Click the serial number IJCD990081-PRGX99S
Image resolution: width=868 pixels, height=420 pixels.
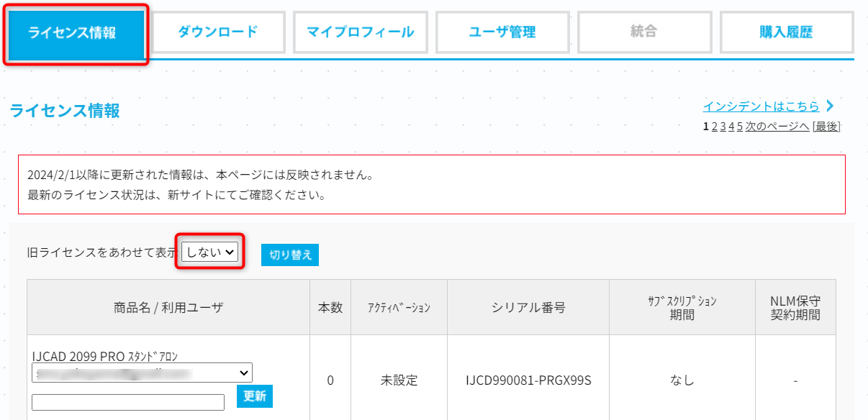528,380
